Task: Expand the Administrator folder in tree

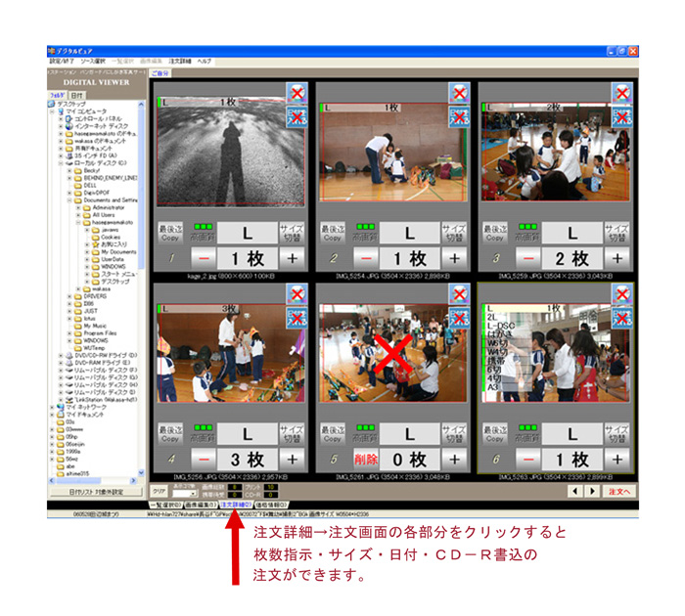Action: click(x=76, y=208)
